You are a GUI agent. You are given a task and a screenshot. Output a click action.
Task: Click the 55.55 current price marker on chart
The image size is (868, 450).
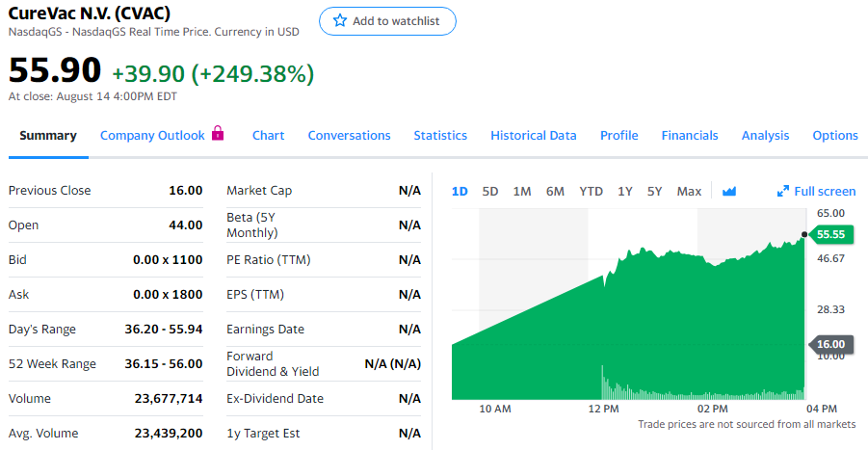(831, 235)
